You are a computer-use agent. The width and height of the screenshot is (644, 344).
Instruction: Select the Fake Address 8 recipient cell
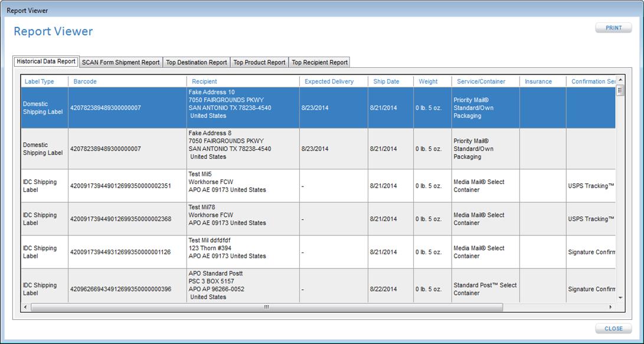243,149
